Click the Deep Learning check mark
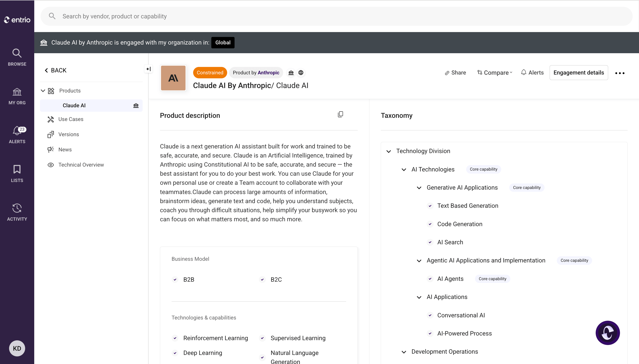 [x=175, y=353]
